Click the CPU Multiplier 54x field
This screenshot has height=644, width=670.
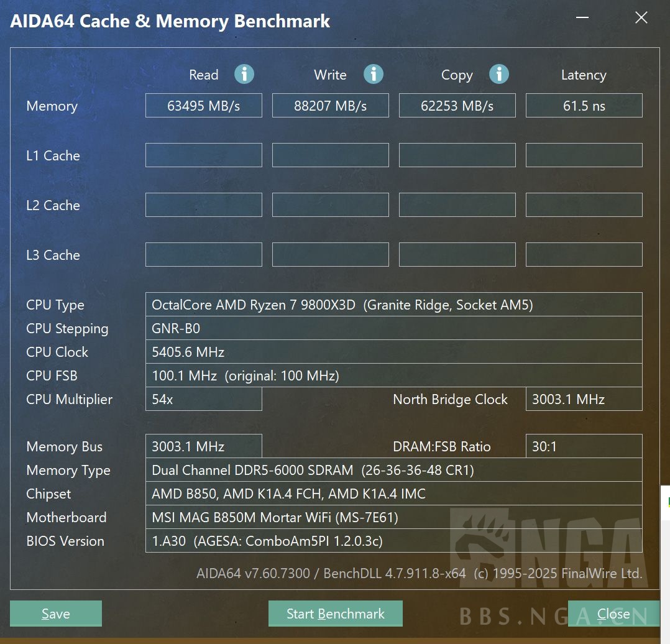[x=203, y=399]
